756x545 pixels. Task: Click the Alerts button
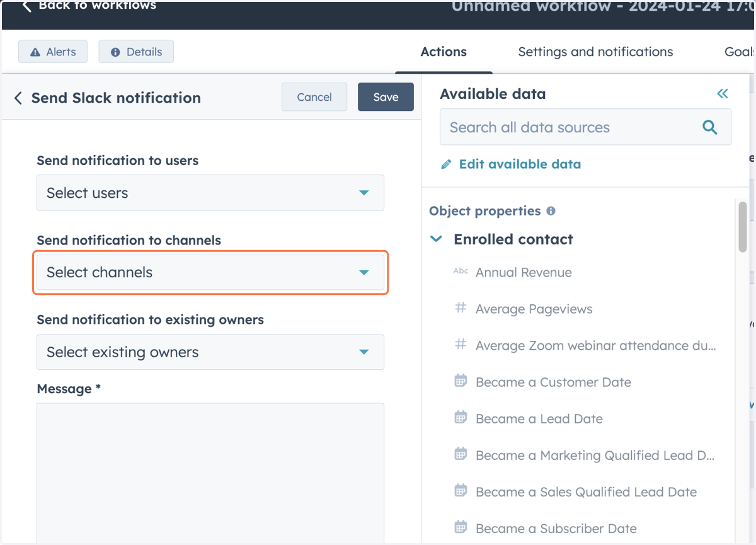pos(53,52)
